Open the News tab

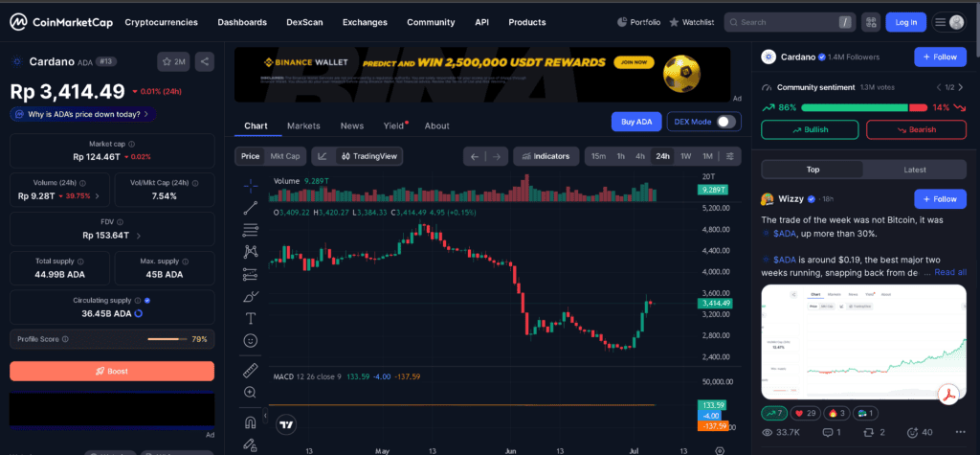pos(352,125)
